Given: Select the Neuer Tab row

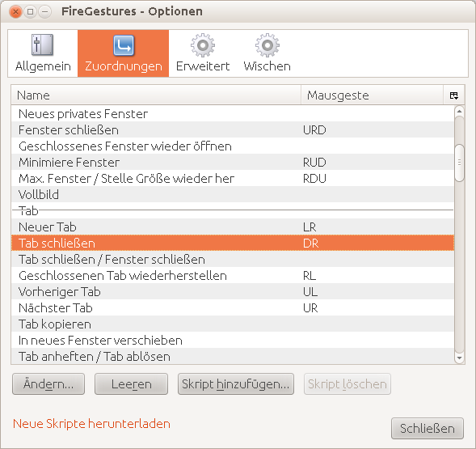Looking at the screenshot, I should (x=233, y=227).
